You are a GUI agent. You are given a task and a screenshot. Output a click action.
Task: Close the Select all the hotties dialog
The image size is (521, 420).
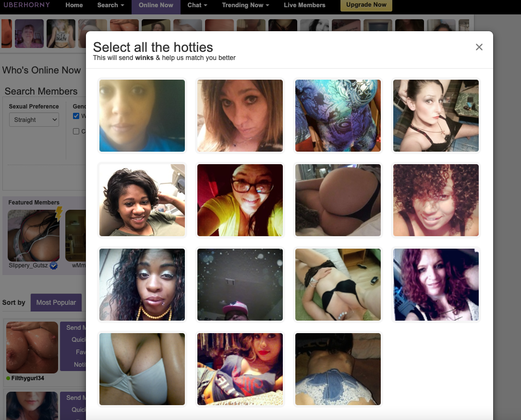479,47
